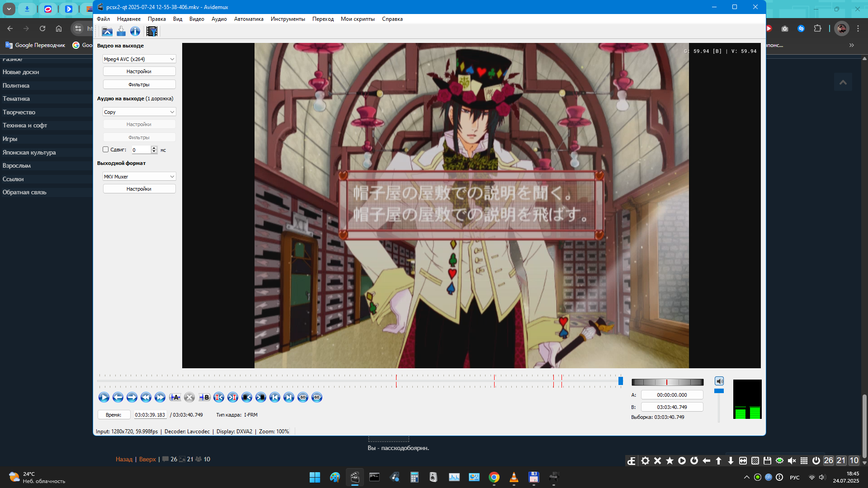
Task: Click the current time input field
Action: pyautogui.click(x=150, y=415)
